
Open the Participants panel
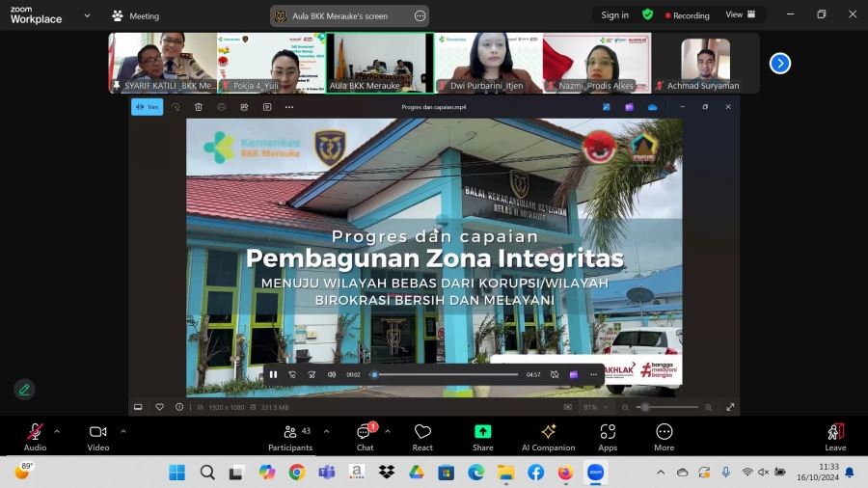pos(290,436)
